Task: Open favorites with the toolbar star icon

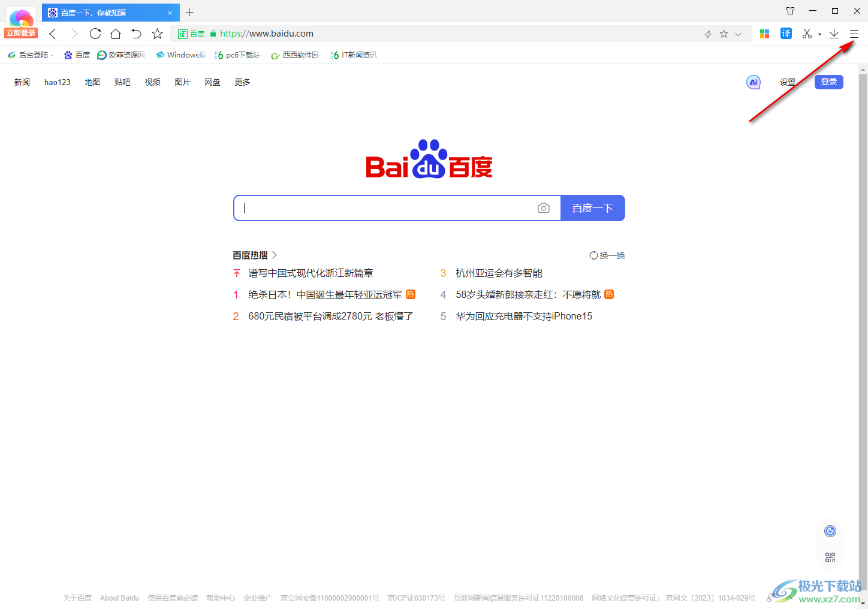Action: click(x=157, y=34)
